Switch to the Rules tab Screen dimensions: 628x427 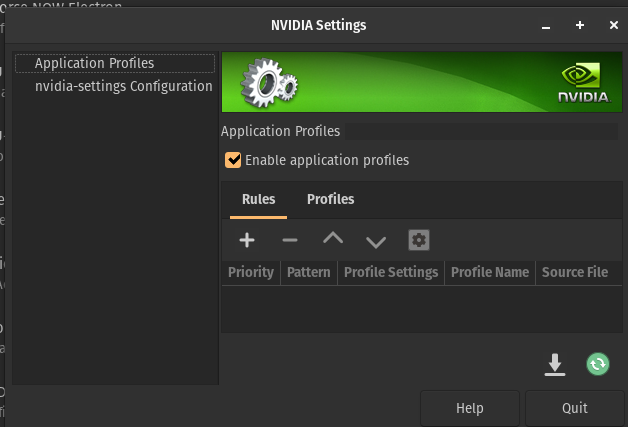[x=258, y=199]
